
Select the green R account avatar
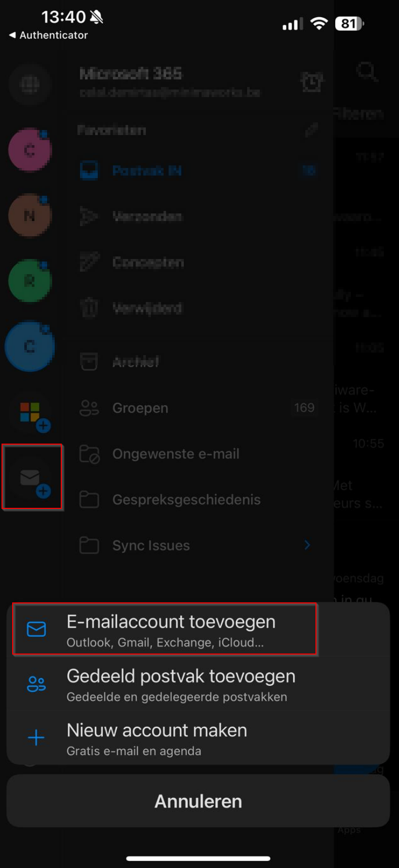tap(30, 281)
